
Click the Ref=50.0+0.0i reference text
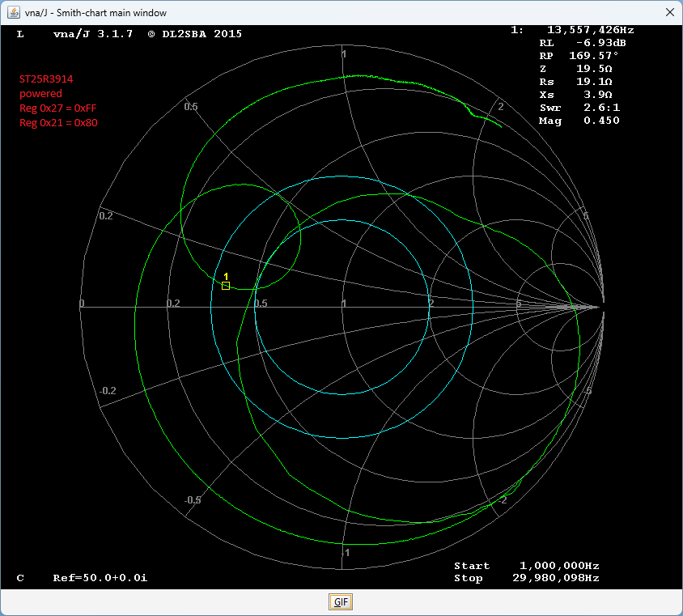[x=100, y=578]
